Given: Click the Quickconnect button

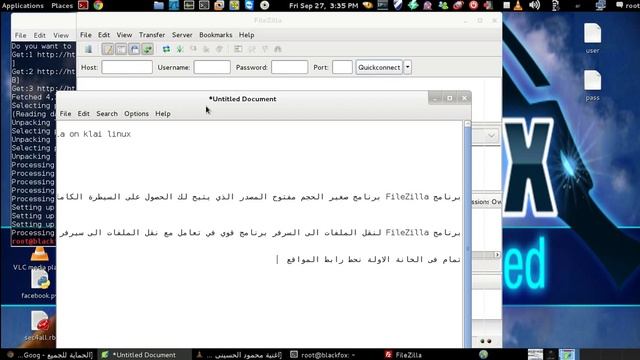Looking at the screenshot, I should coord(379,67).
